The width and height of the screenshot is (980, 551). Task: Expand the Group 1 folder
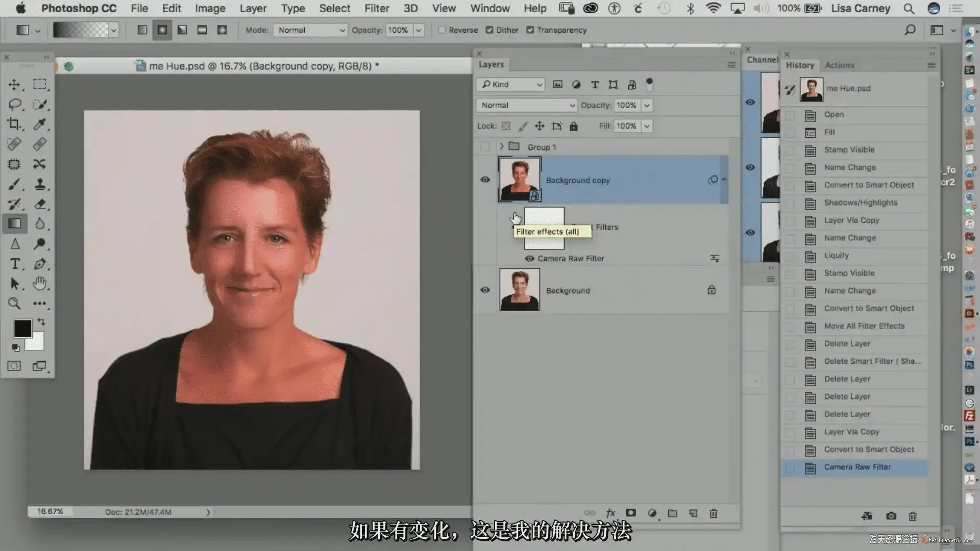502,147
